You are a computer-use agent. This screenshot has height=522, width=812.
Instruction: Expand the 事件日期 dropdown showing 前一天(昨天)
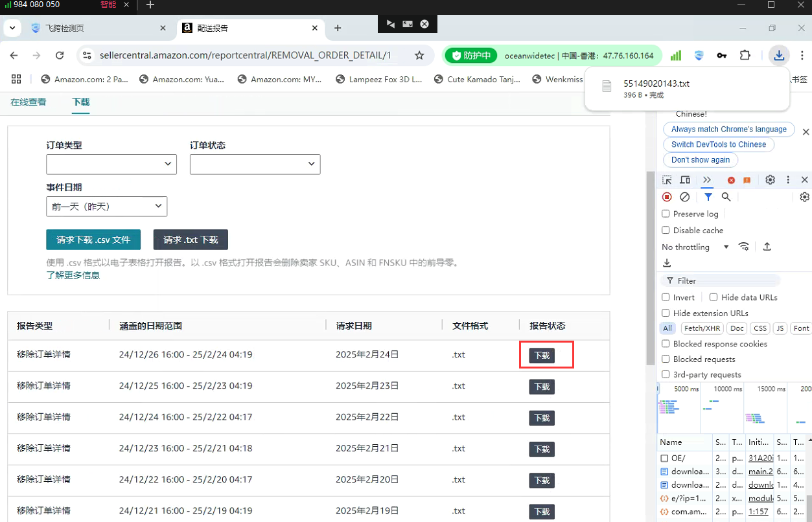107,207
